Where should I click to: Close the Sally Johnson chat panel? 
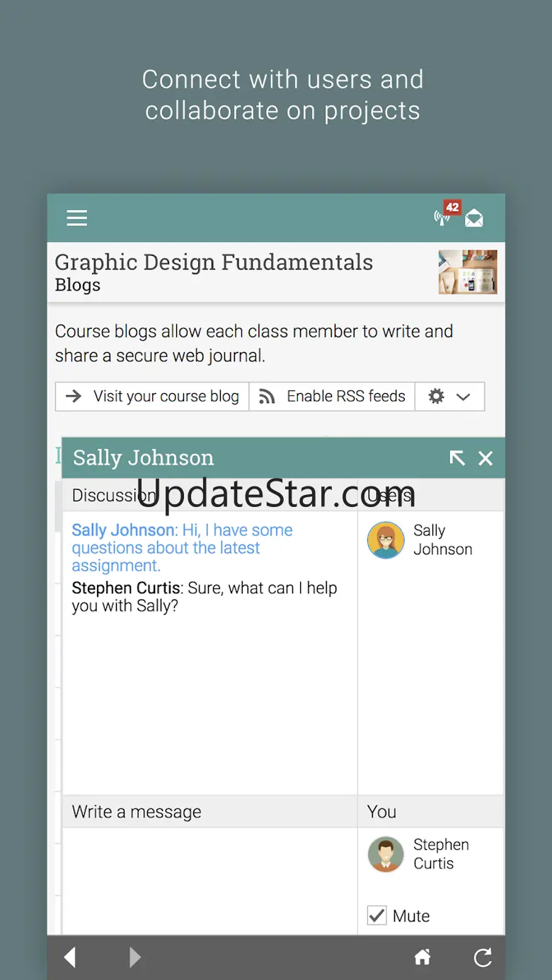coord(485,458)
